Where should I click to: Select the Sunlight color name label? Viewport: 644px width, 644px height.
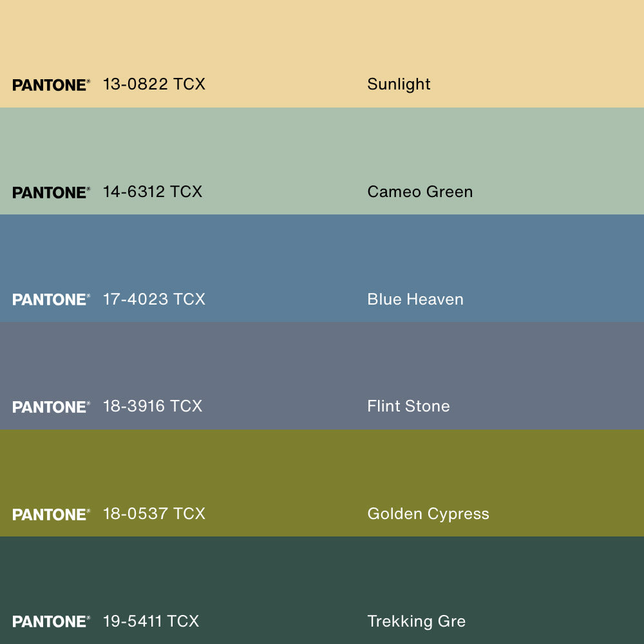point(399,84)
